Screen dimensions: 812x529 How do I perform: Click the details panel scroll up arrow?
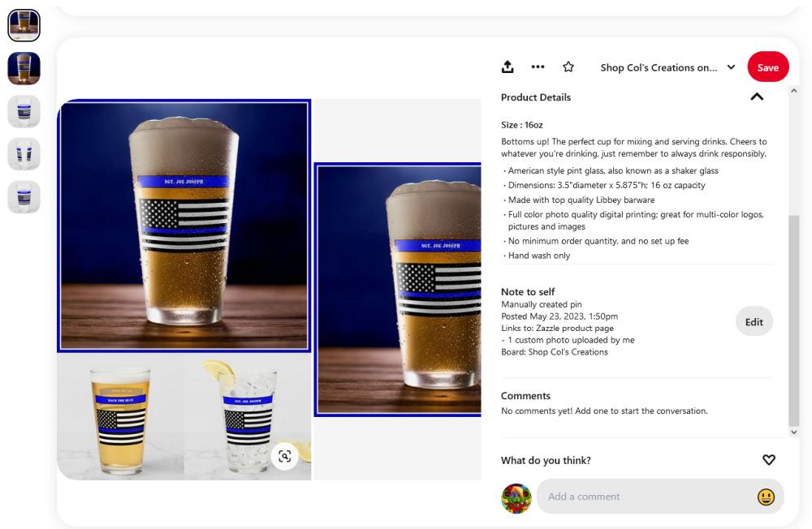coord(794,91)
